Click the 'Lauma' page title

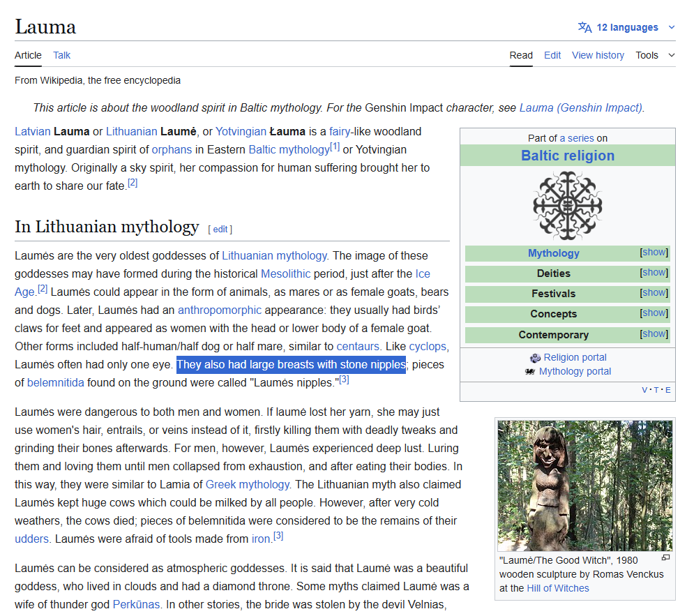(x=45, y=27)
